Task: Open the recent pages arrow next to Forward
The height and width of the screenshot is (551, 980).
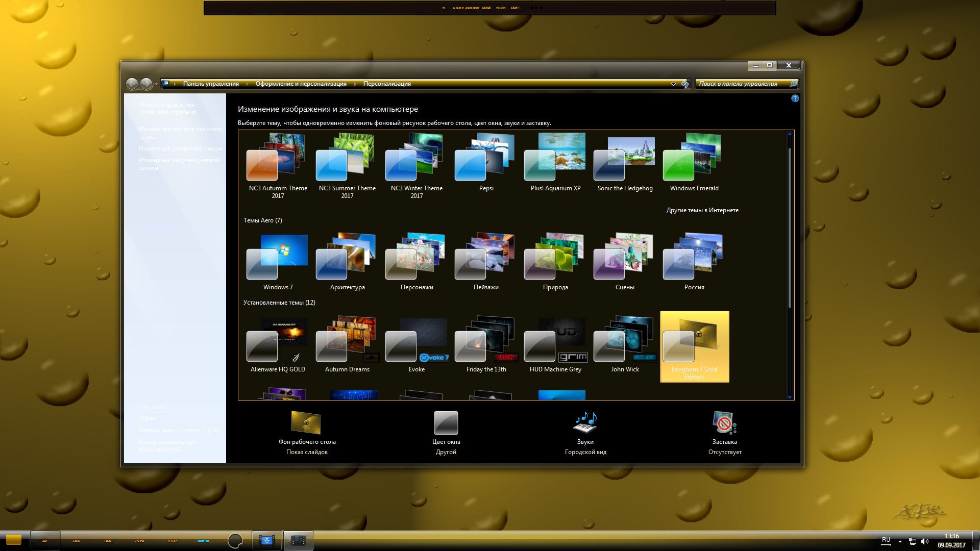Action: 156,84
